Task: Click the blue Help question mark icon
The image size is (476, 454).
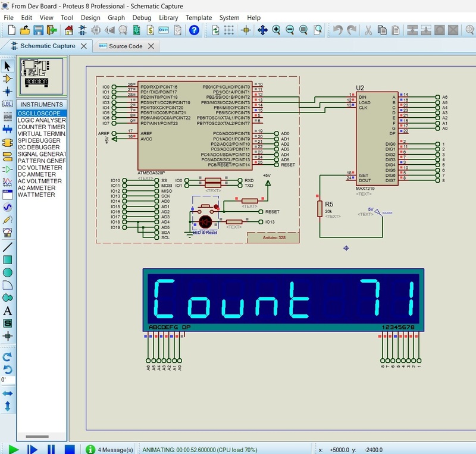Action: (x=194, y=30)
